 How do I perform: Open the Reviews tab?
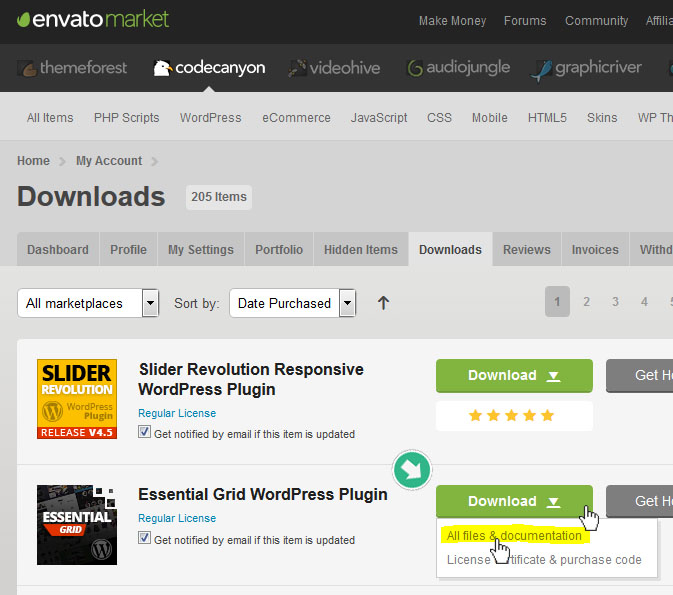point(527,249)
